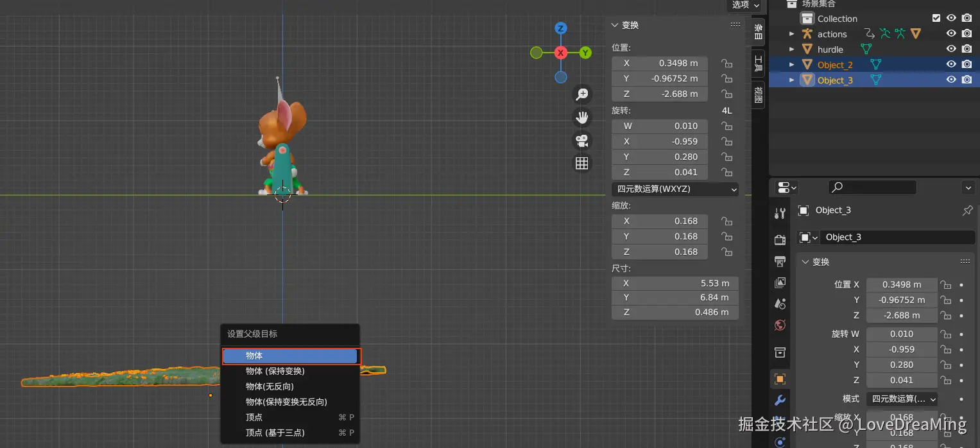Click the dimensions X field 5.53 m

pos(675,283)
